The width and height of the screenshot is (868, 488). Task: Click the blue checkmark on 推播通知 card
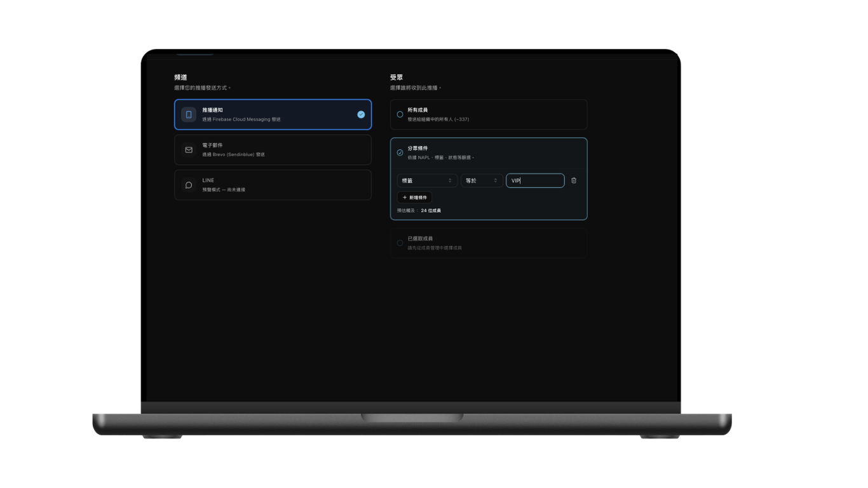pyautogui.click(x=361, y=114)
